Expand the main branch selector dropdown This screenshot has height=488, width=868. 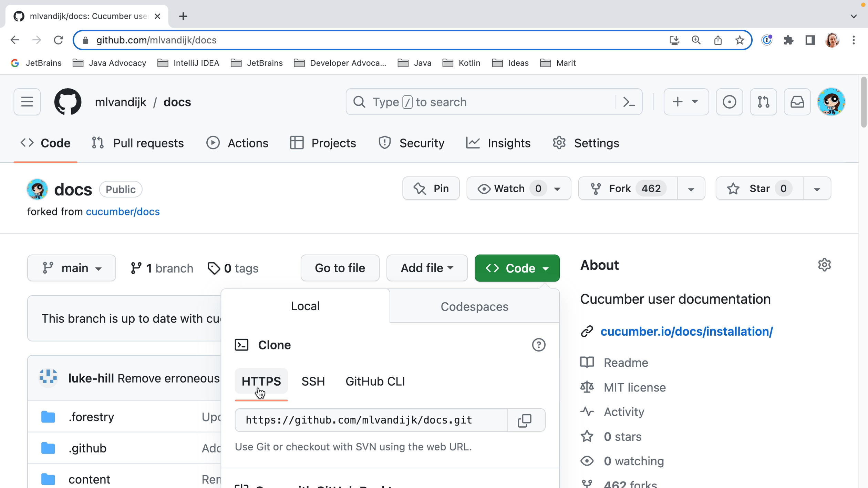(x=72, y=268)
